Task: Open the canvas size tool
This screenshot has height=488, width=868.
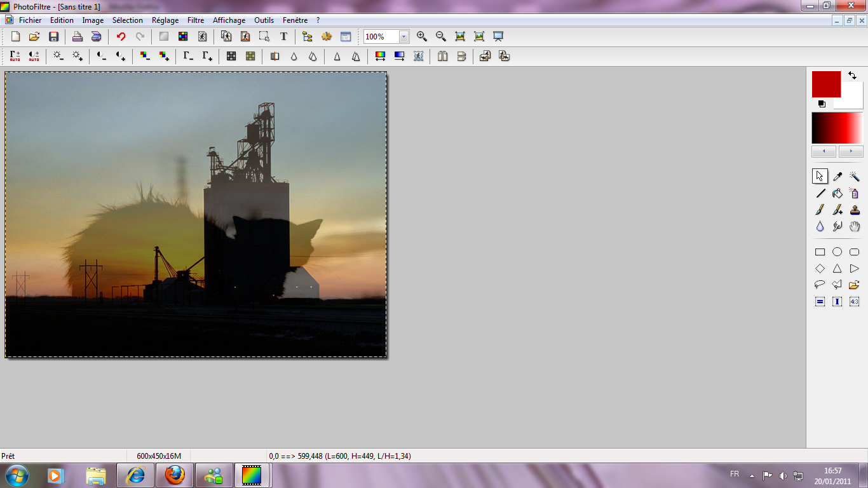Action: click(245, 37)
